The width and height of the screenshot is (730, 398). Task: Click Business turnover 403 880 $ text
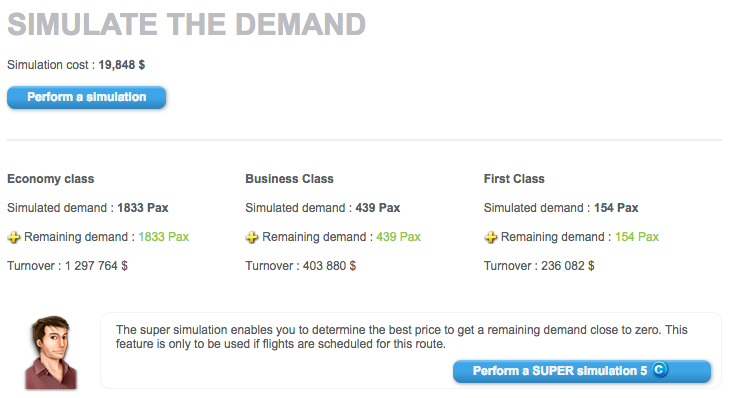coord(301,266)
